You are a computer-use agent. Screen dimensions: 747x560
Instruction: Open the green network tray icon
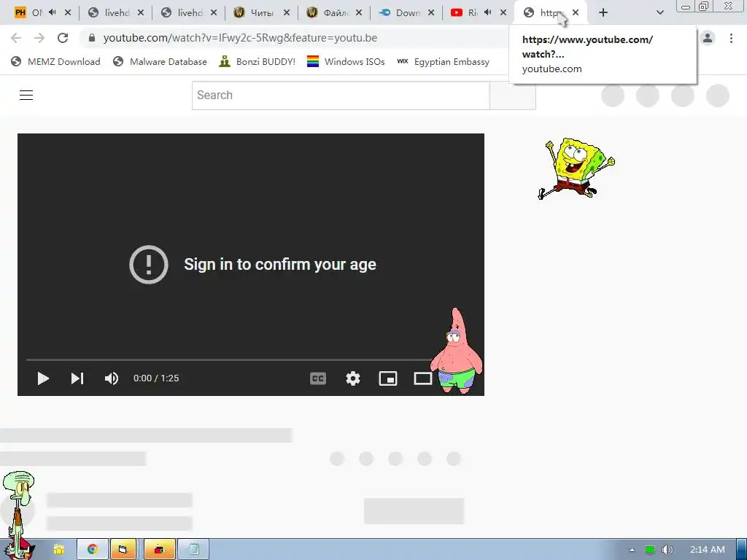650,550
